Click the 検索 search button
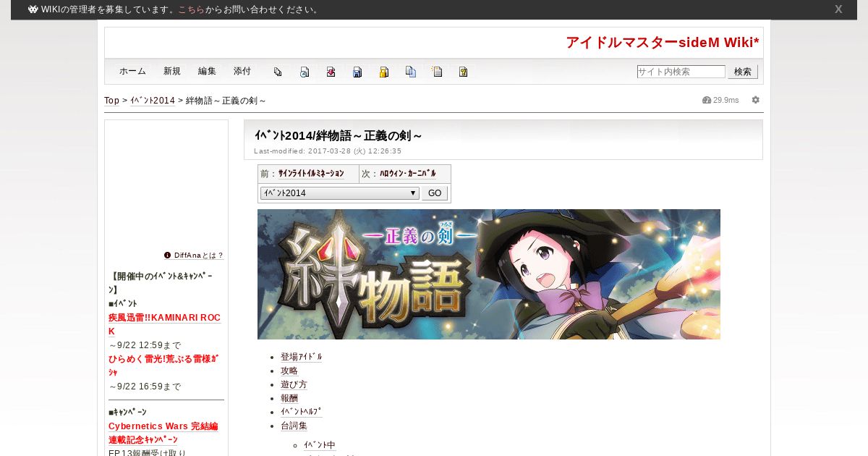868x456 pixels. click(743, 72)
